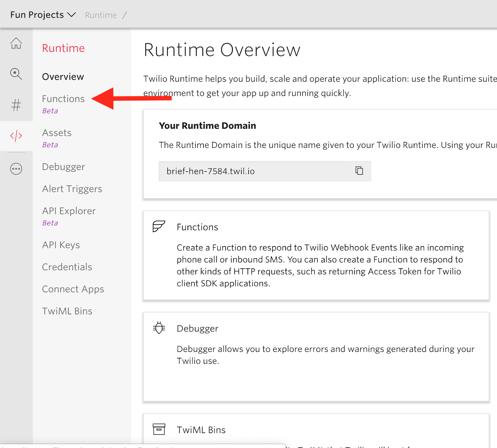Click the Debugger card bug icon
Screen dimensions: 497x448
tap(159, 328)
